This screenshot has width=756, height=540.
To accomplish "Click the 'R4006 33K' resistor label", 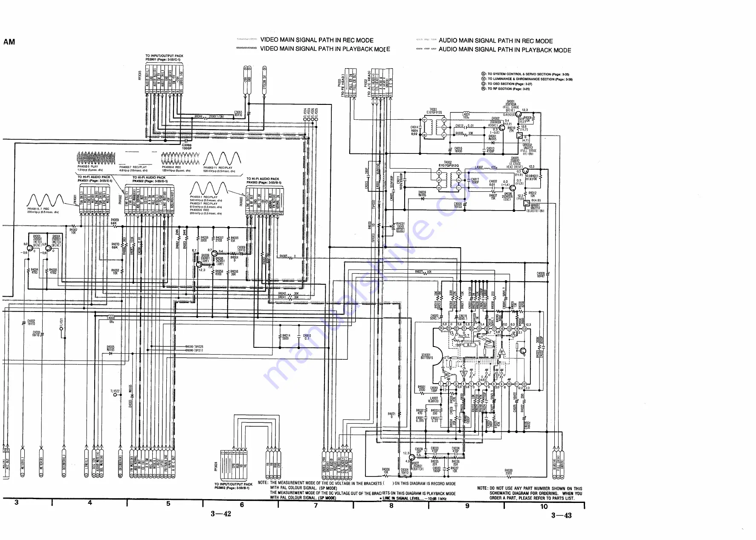I will pyautogui.click(x=463, y=133).
